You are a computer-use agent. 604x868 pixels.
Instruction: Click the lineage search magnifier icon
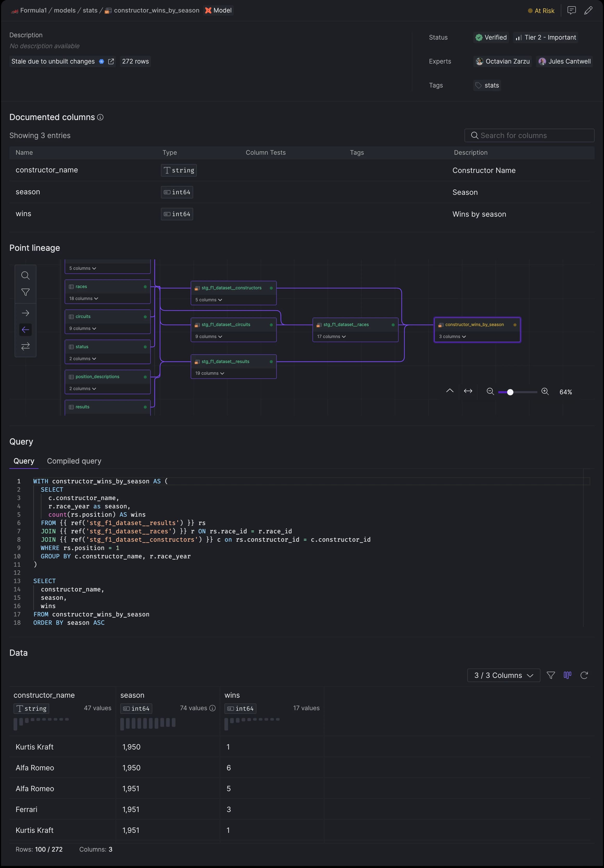(x=25, y=276)
